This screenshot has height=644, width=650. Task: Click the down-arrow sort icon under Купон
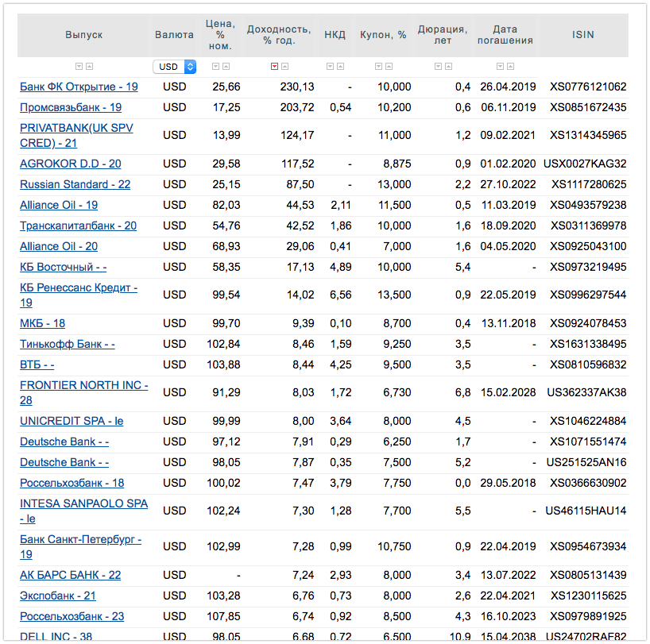(378, 66)
